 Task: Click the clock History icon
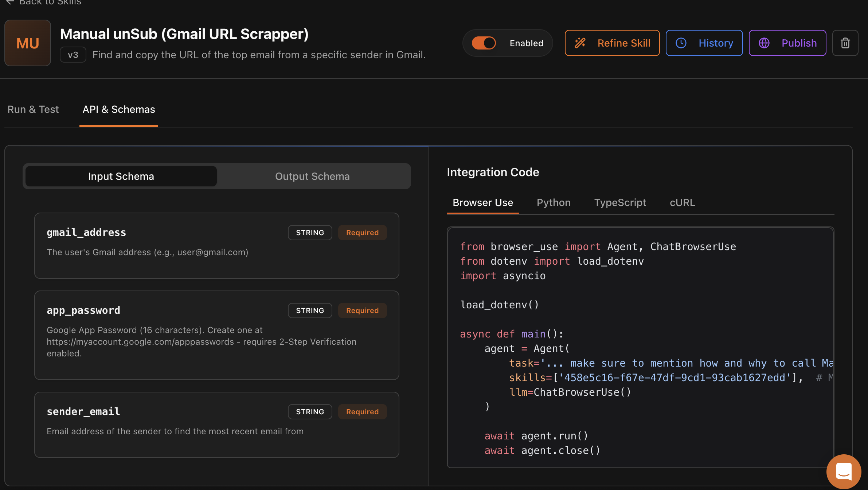681,43
